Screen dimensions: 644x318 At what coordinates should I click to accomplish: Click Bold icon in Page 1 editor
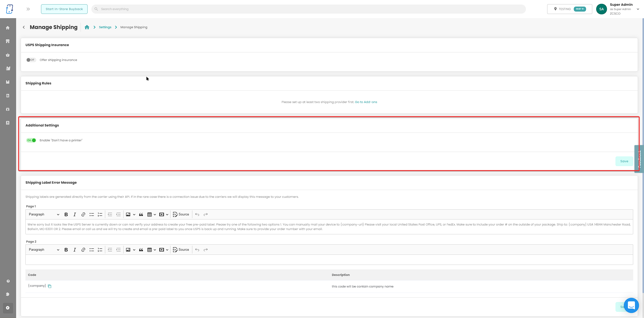[x=66, y=214]
